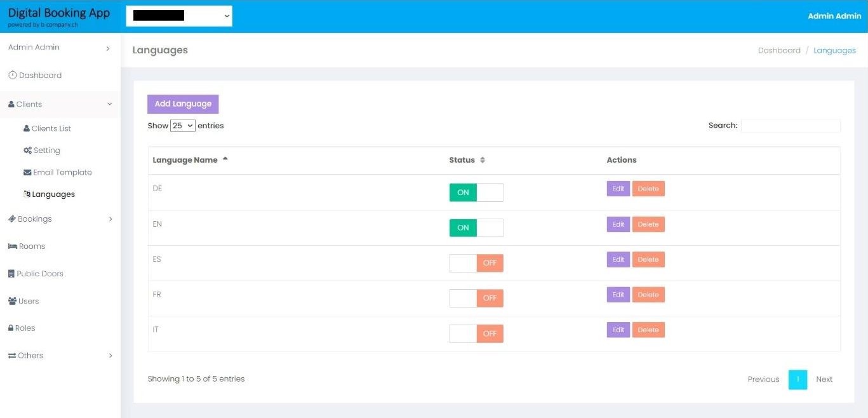The height and width of the screenshot is (418, 868).
Task: Turn off the DE language toggle
Action: tap(476, 192)
